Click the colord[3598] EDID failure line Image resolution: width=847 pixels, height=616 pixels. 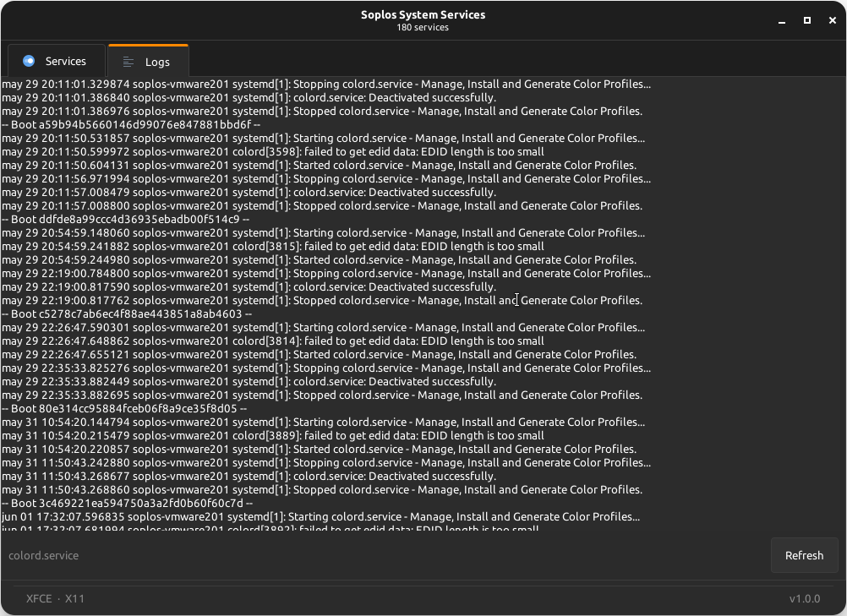click(x=273, y=152)
